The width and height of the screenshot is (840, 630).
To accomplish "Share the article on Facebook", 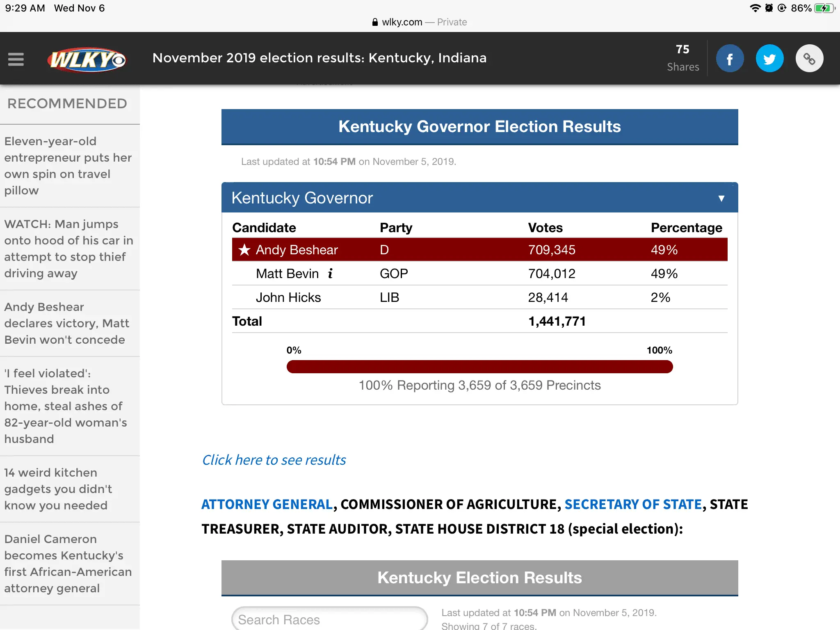I will (x=730, y=59).
